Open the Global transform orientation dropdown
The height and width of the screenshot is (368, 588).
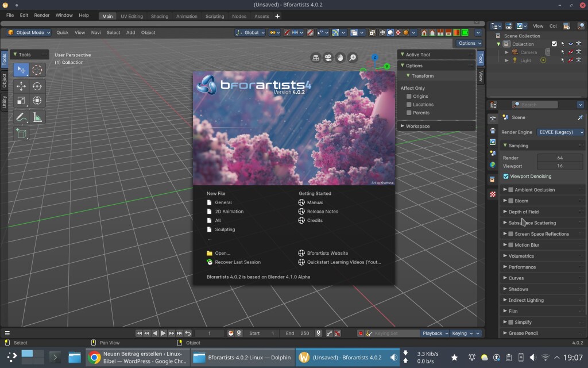click(250, 33)
